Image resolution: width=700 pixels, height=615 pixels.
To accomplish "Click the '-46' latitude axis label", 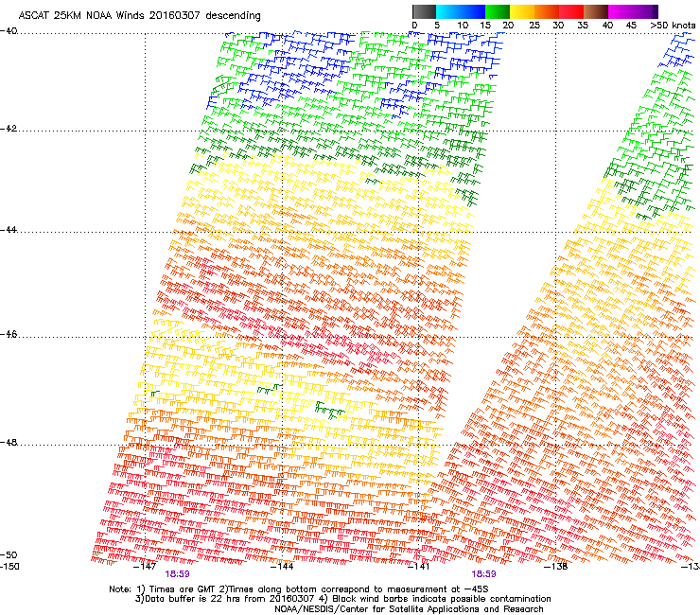I will 9,335.
